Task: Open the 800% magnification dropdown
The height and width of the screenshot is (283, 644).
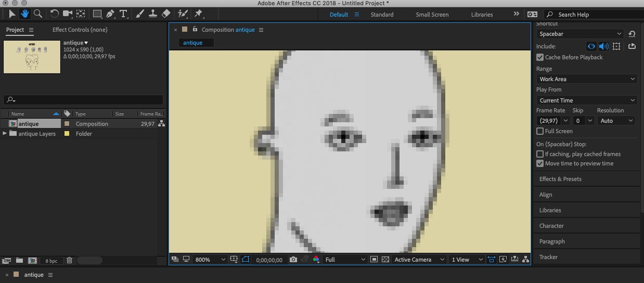Action: pyautogui.click(x=210, y=260)
